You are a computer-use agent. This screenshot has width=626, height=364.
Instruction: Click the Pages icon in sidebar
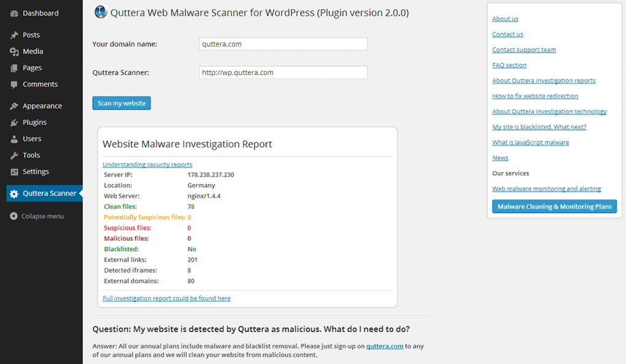click(x=14, y=68)
